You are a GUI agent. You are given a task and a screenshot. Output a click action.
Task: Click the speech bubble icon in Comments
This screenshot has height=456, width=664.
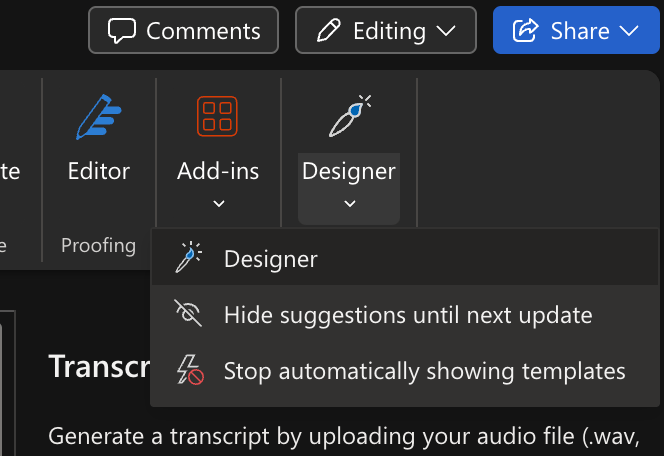click(122, 30)
